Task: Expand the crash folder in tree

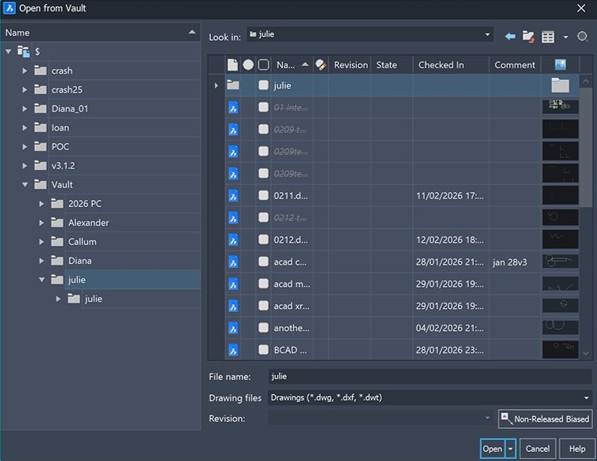Action: (25, 70)
